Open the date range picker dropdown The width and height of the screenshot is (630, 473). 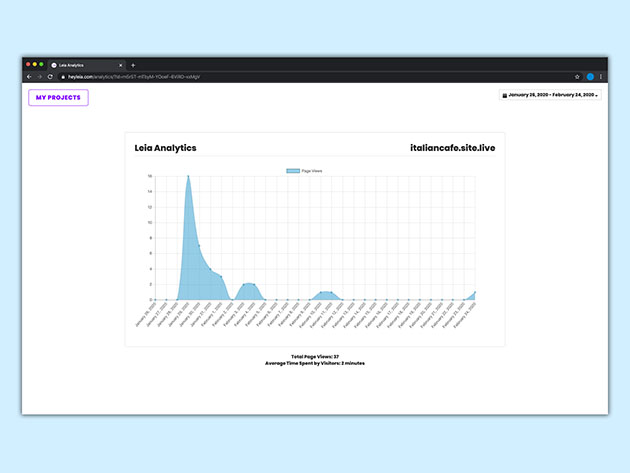click(550, 95)
